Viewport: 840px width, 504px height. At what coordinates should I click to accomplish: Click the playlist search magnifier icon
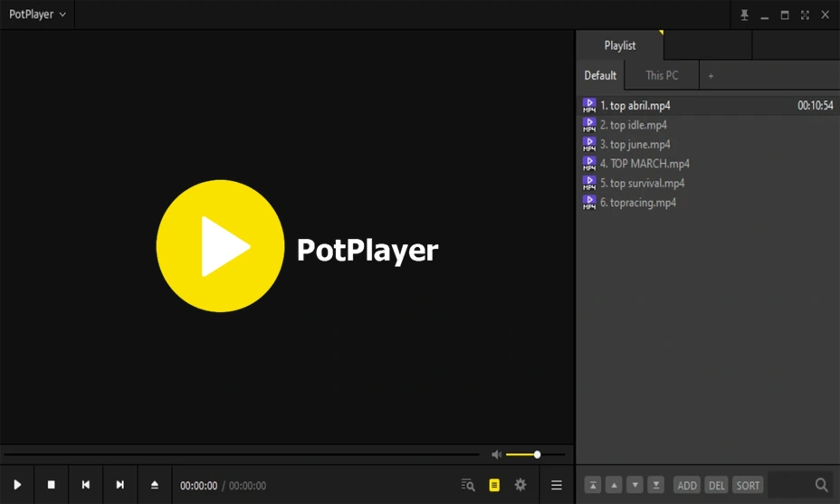(x=821, y=485)
